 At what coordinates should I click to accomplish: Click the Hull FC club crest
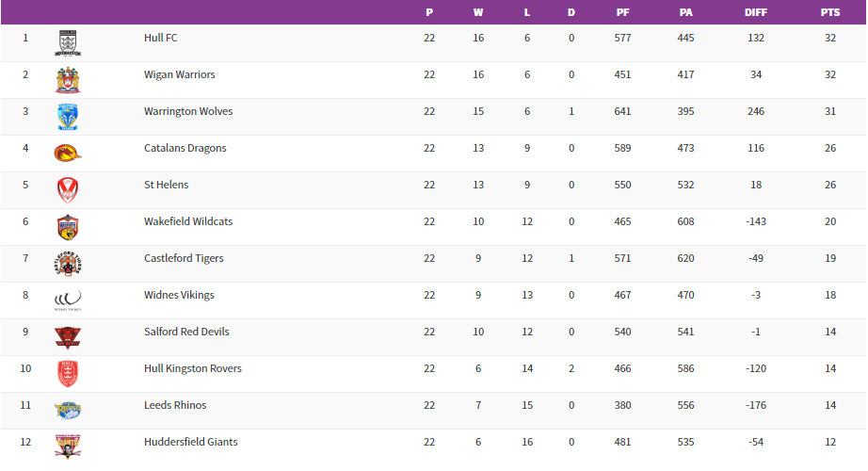(68, 43)
